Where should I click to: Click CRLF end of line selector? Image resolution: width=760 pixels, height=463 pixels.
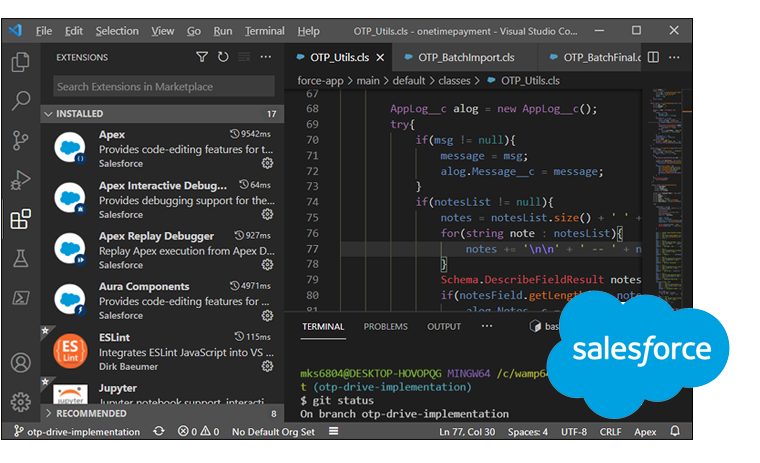point(610,431)
